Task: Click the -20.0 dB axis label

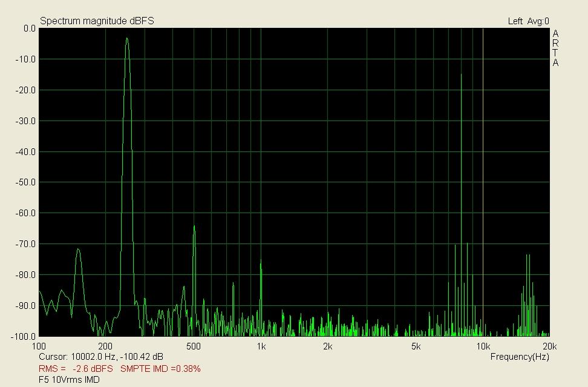Action: [x=25, y=90]
